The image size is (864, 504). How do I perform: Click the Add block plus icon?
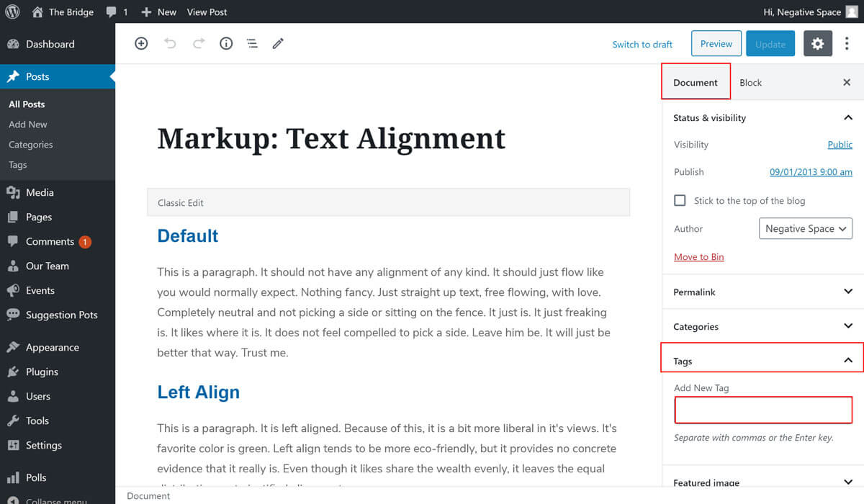pos(141,44)
